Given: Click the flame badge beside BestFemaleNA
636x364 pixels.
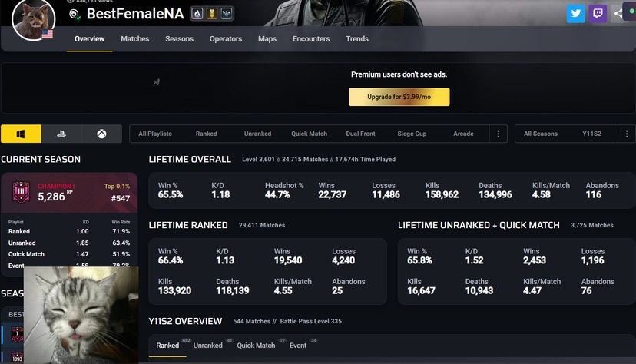Looking at the screenshot, I should (x=197, y=14).
